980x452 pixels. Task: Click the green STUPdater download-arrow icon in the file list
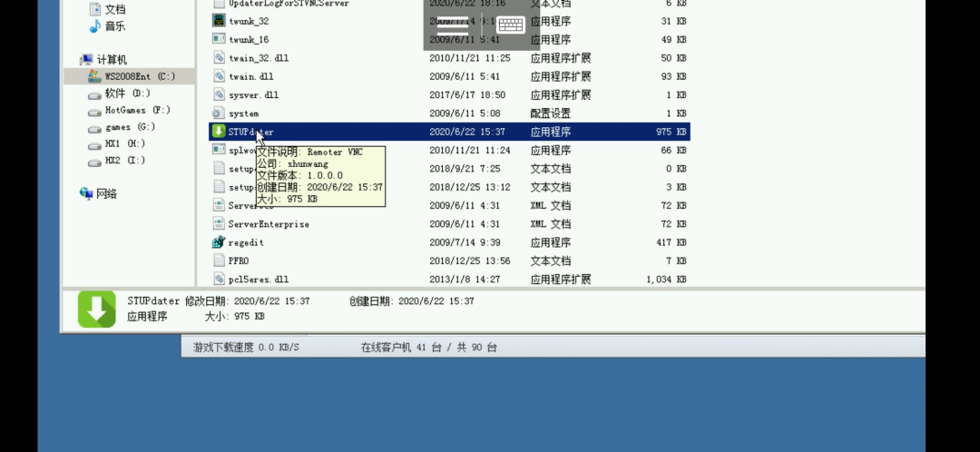[x=218, y=132]
